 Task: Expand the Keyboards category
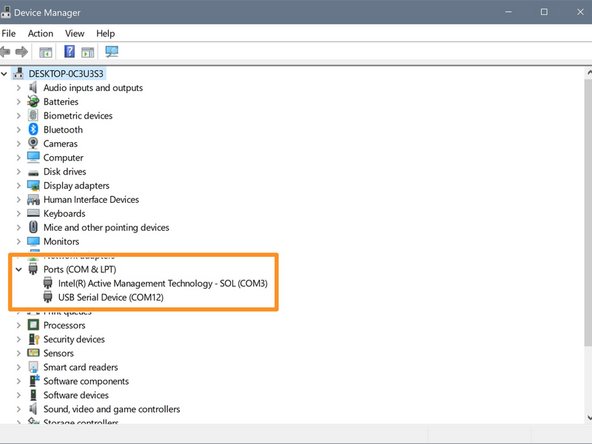point(18,213)
